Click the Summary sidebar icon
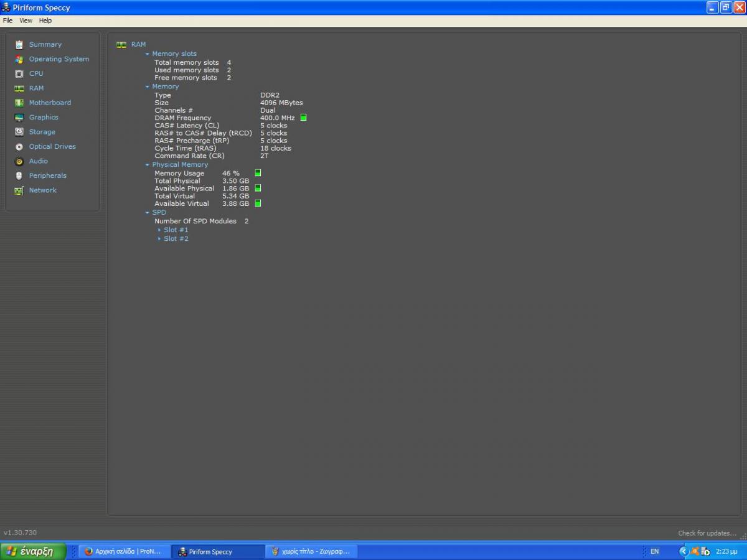Image resolution: width=747 pixels, height=560 pixels. point(19,45)
